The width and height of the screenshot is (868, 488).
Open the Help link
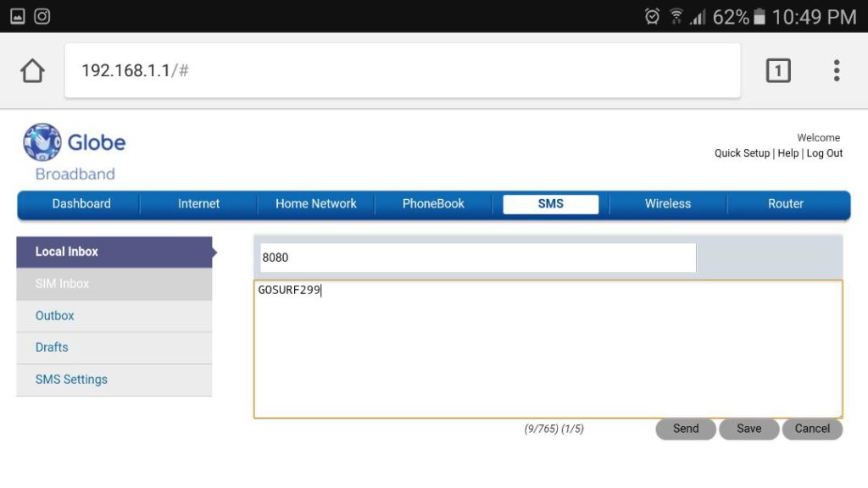pos(787,153)
